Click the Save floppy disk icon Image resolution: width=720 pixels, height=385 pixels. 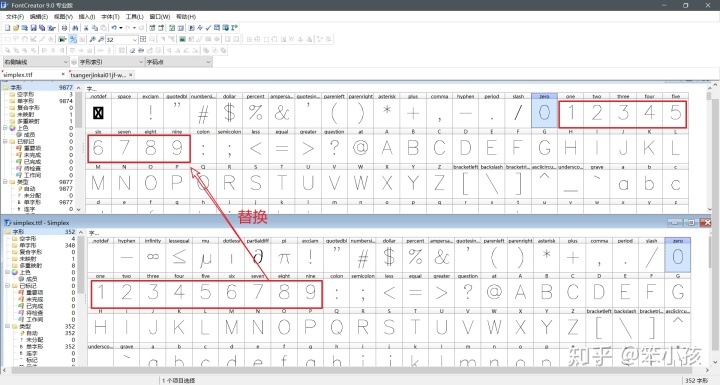34,28
